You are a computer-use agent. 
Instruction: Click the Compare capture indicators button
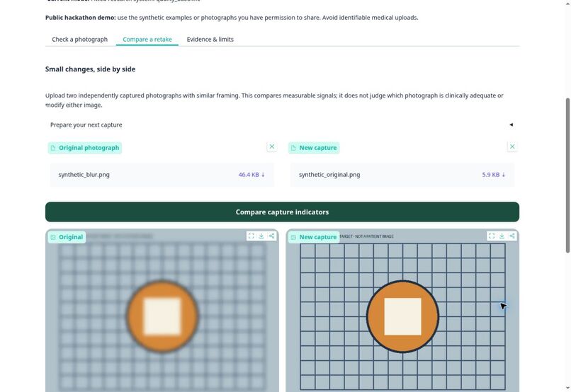(282, 212)
